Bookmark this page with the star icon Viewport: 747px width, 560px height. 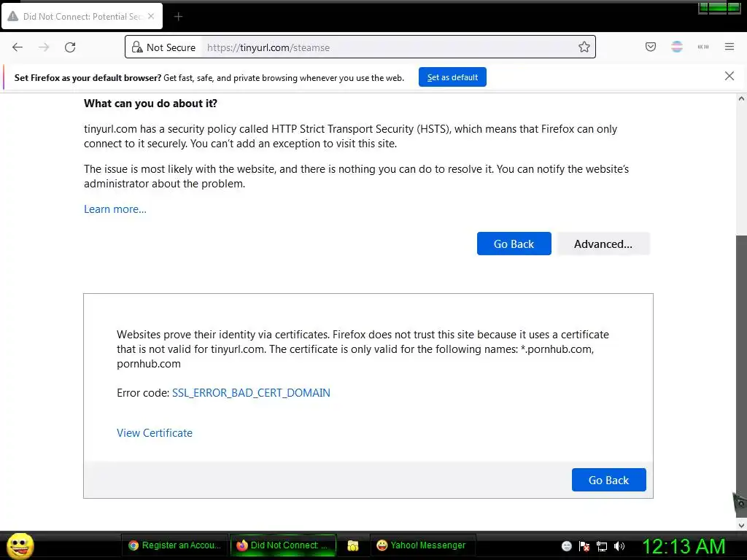[584, 47]
